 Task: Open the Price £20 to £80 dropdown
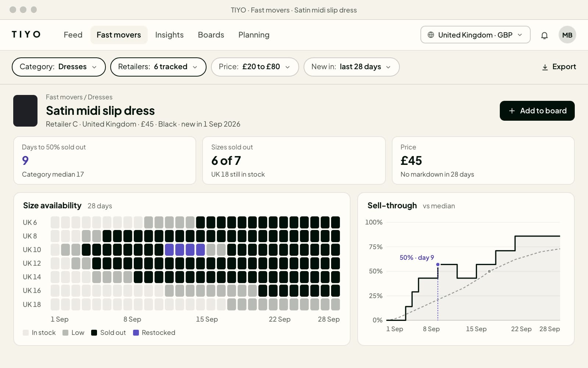[255, 67]
